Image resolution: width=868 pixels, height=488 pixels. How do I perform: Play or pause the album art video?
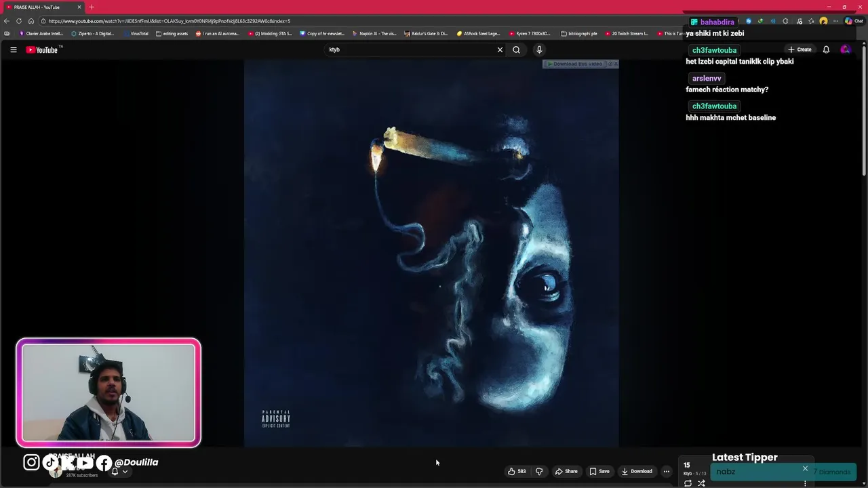[x=431, y=253]
